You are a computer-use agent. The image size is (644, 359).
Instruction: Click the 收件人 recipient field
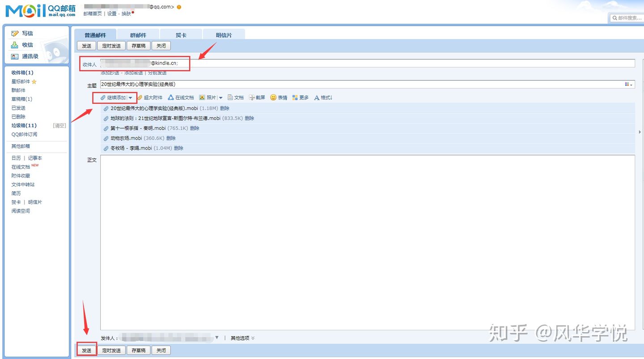click(x=367, y=63)
